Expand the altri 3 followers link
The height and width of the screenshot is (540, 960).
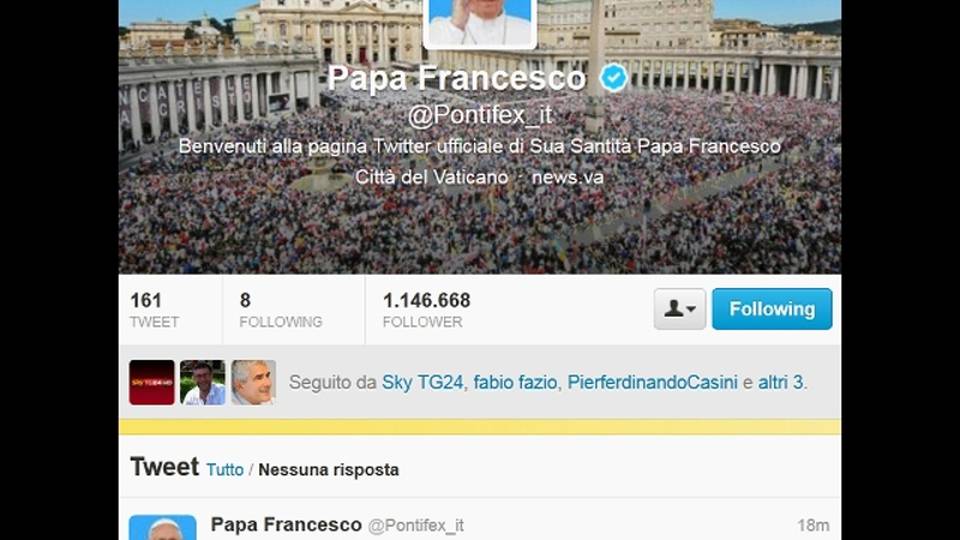781,383
